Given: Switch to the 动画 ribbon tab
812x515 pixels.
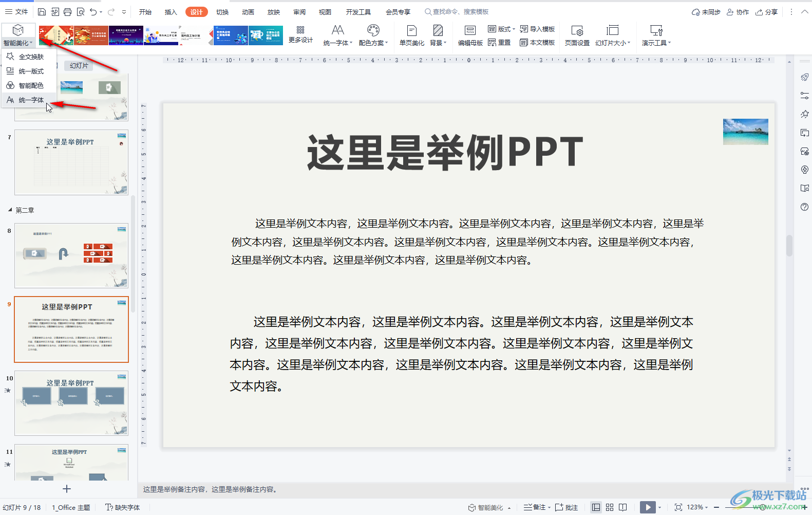Looking at the screenshot, I should 248,12.
